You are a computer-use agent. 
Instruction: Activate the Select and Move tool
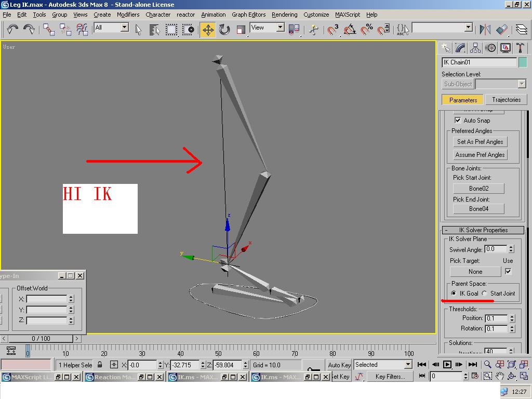(x=208, y=30)
